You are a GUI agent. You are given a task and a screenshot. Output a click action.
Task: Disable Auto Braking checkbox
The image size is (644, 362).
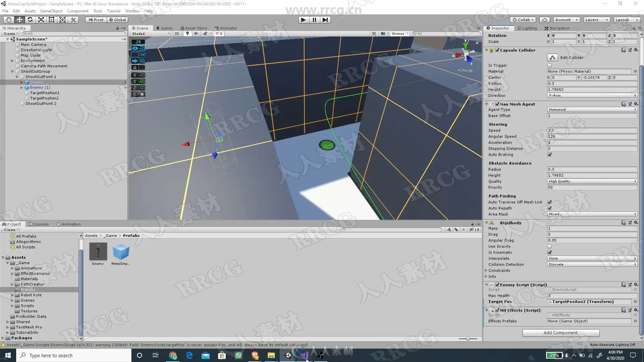[x=549, y=155]
